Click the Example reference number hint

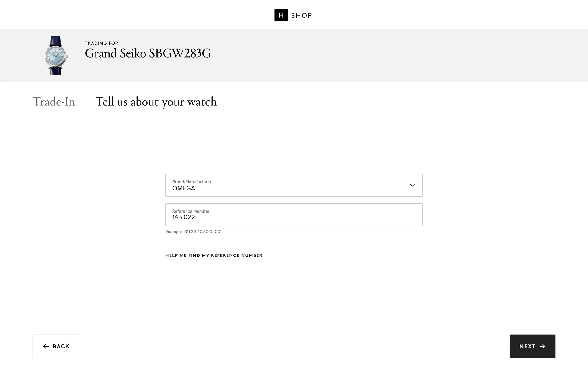click(x=194, y=232)
